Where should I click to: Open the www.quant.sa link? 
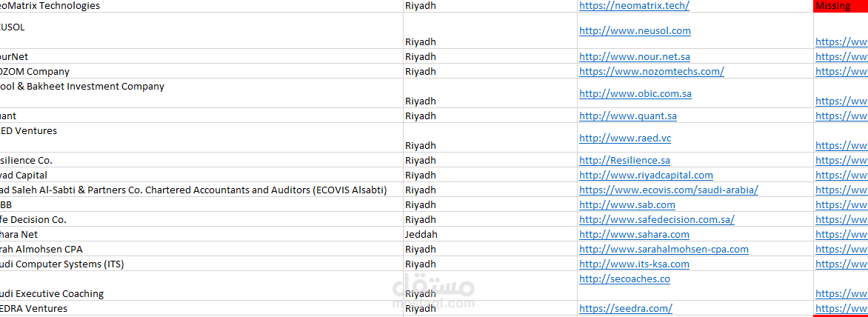pyautogui.click(x=628, y=116)
